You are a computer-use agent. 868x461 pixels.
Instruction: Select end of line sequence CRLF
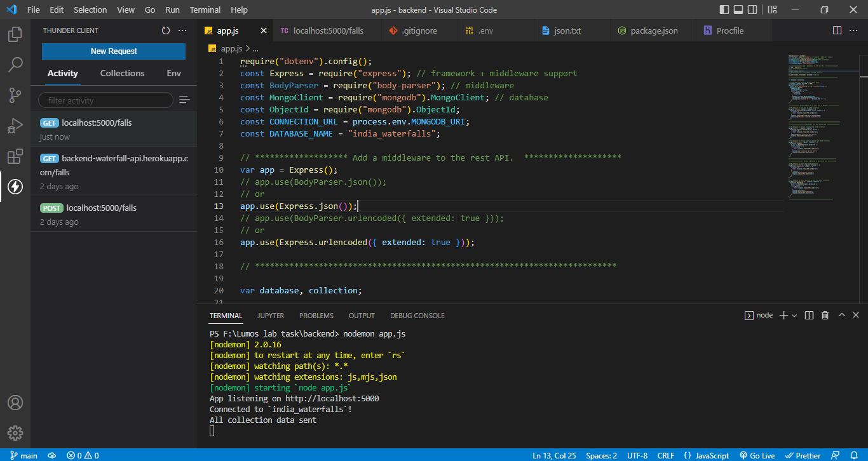click(666, 455)
